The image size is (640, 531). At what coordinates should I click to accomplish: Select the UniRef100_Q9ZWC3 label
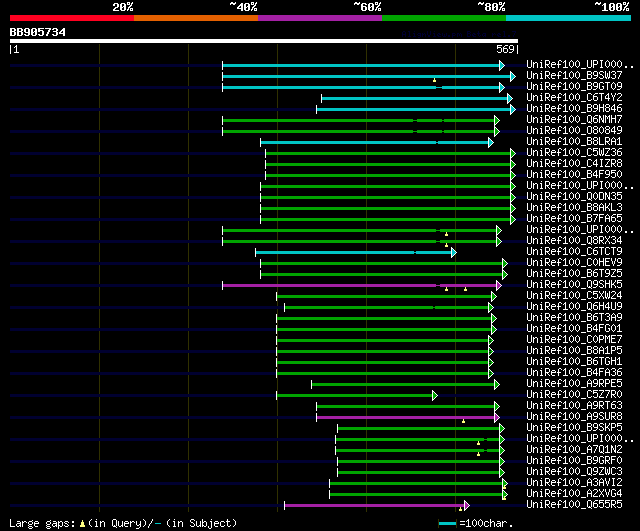(x=574, y=472)
